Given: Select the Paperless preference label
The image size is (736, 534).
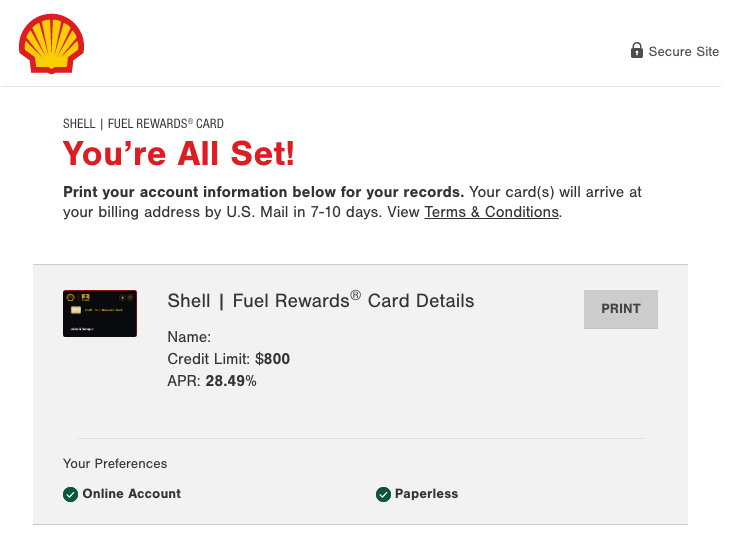Looking at the screenshot, I should [x=426, y=494].
